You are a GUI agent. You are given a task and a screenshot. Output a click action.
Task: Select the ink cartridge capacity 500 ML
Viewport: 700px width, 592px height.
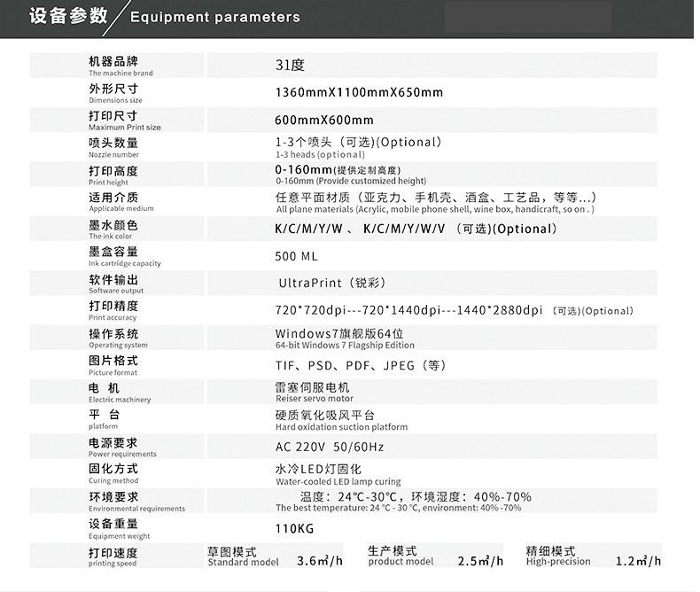tap(296, 256)
